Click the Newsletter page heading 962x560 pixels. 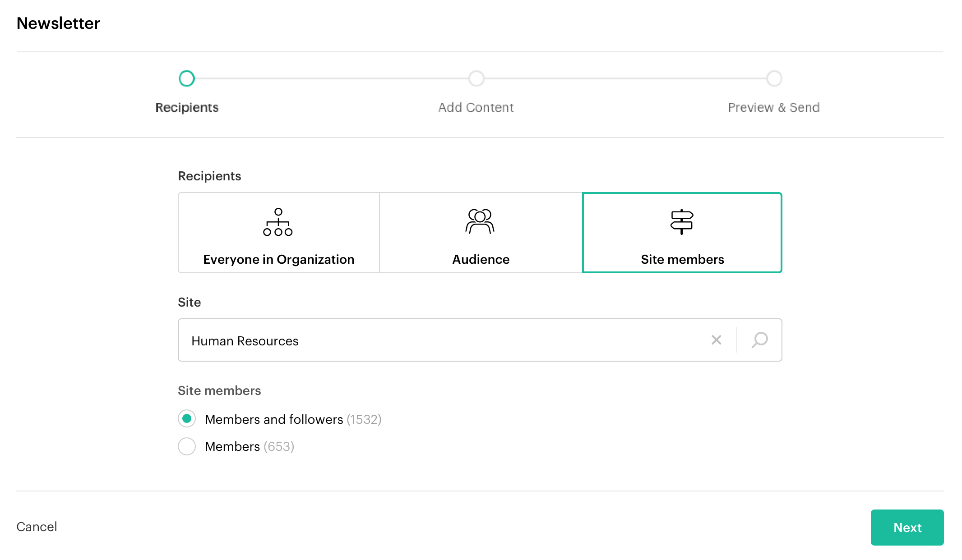point(58,23)
